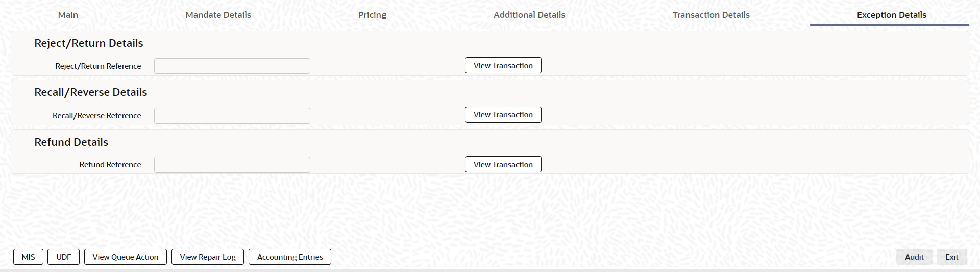Switch to the Main tab
Screen dimensions: 980x273
coord(68,15)
